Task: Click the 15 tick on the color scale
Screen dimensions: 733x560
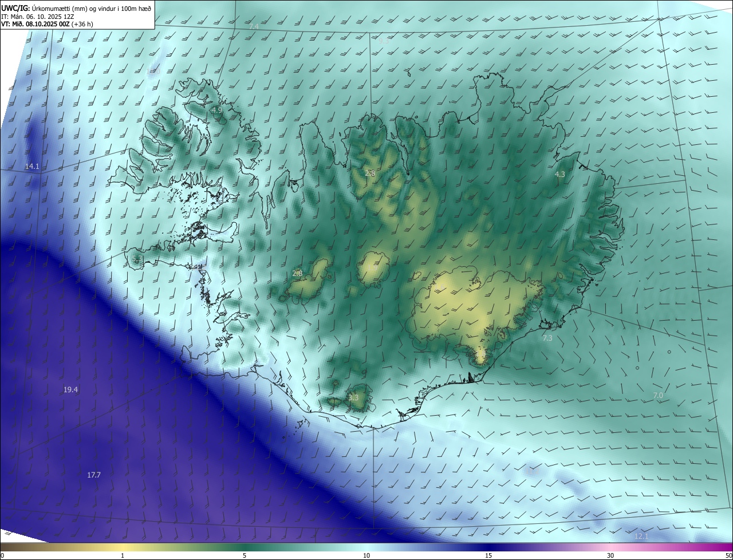Action: (488, 556)
